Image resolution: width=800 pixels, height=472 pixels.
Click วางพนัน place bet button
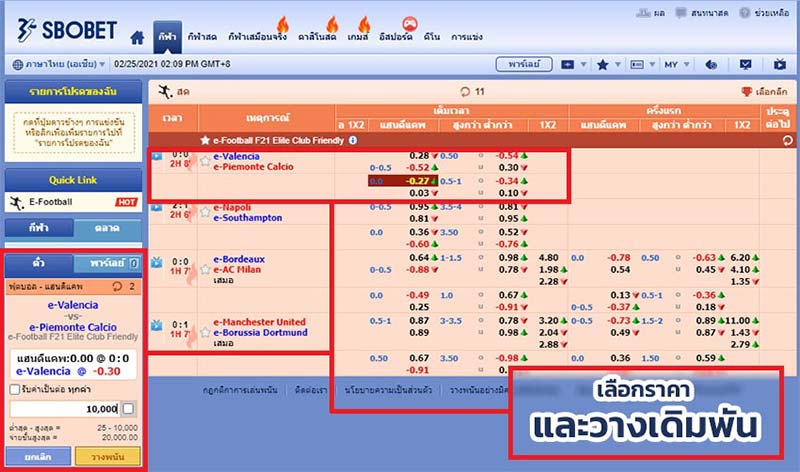coord(108,456)
